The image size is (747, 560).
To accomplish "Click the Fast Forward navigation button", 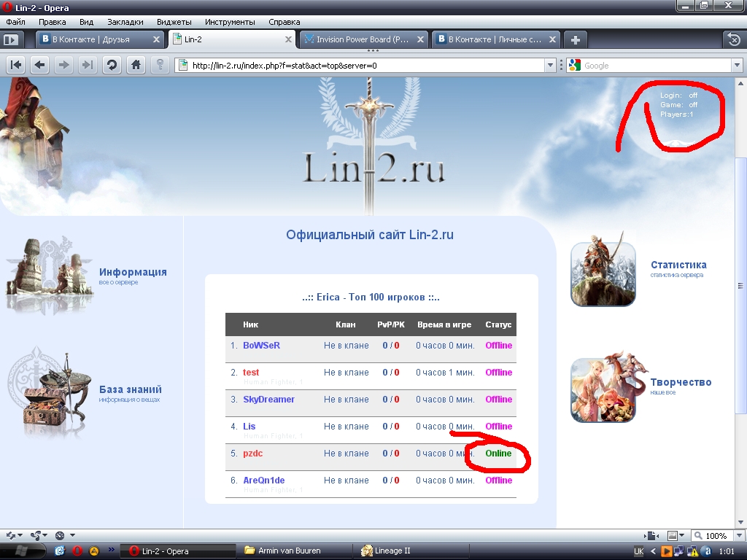I will click(88, 65).
